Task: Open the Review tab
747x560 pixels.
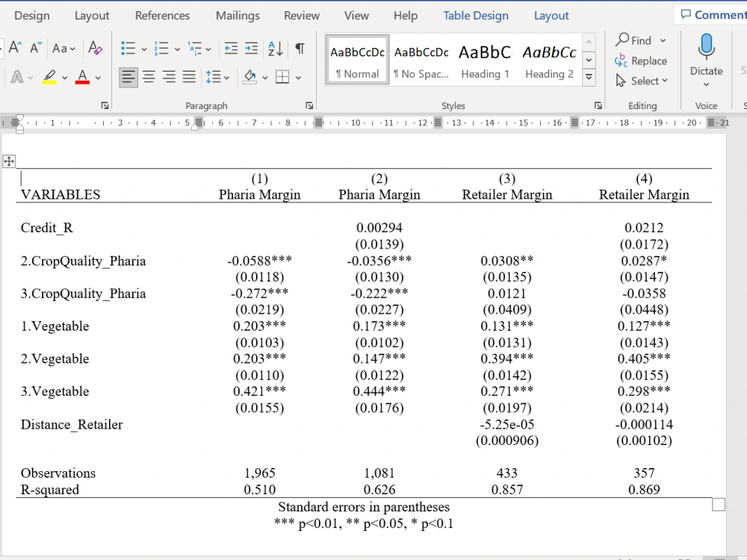Action: click(x=302, y=16)
